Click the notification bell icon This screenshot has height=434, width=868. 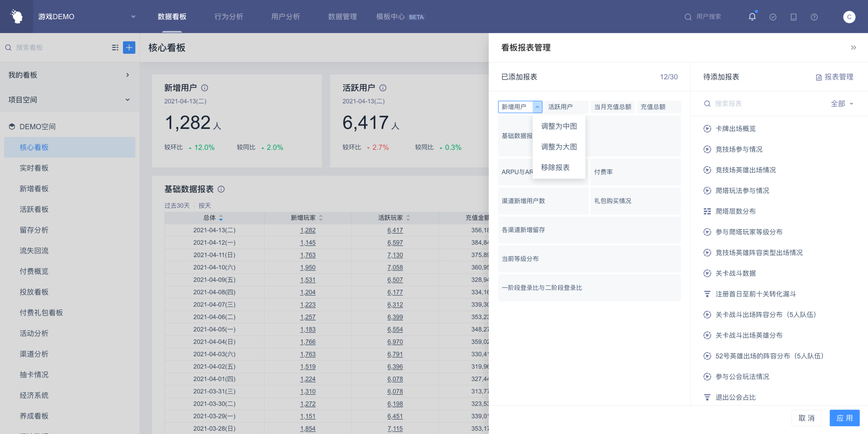coord(752,17)
